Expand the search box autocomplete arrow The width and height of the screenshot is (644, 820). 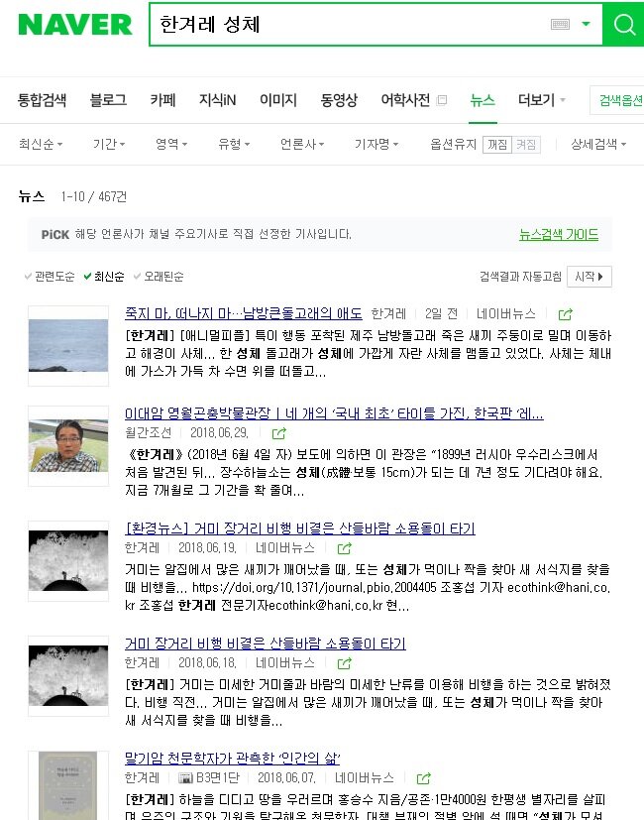pyautogui.click(x=586, y=24)
